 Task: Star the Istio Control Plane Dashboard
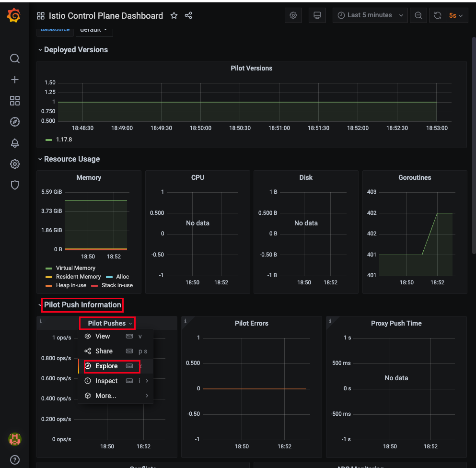tap(174, 15)
